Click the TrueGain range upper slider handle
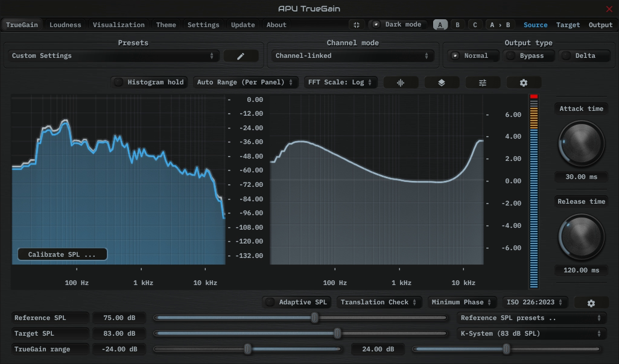This screenshot has height=364, width=619. click(x=507, y=349)
